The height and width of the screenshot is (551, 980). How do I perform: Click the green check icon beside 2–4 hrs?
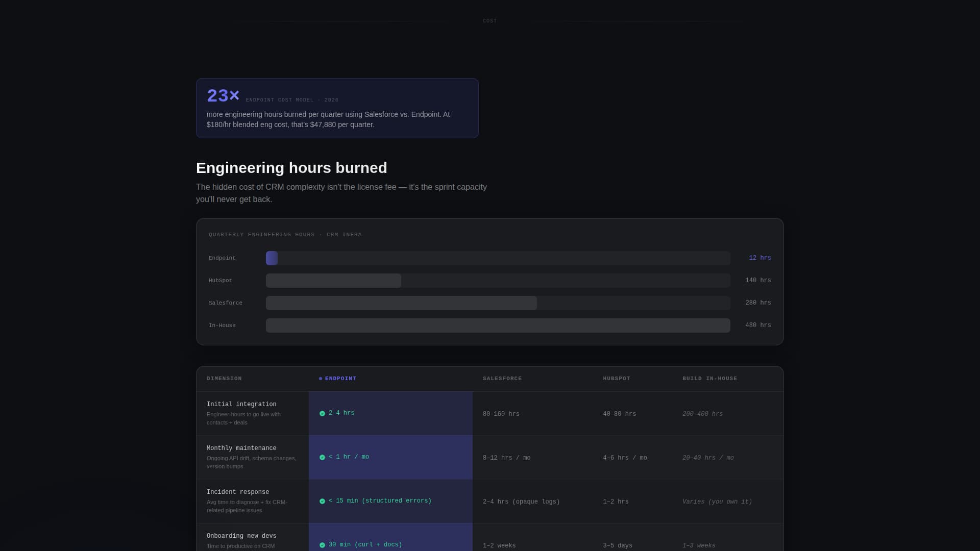pyautogui.click(x=322, y=413)
